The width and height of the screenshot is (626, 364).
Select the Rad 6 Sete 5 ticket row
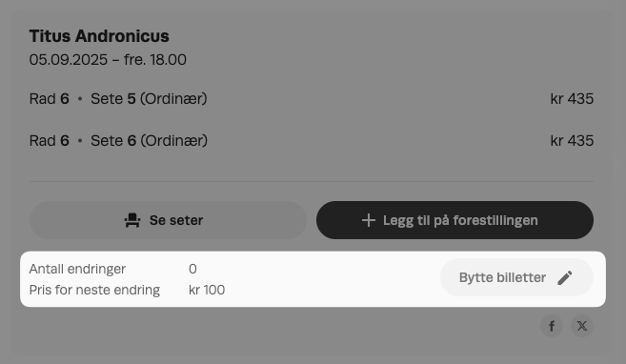(x=312, y=99)
